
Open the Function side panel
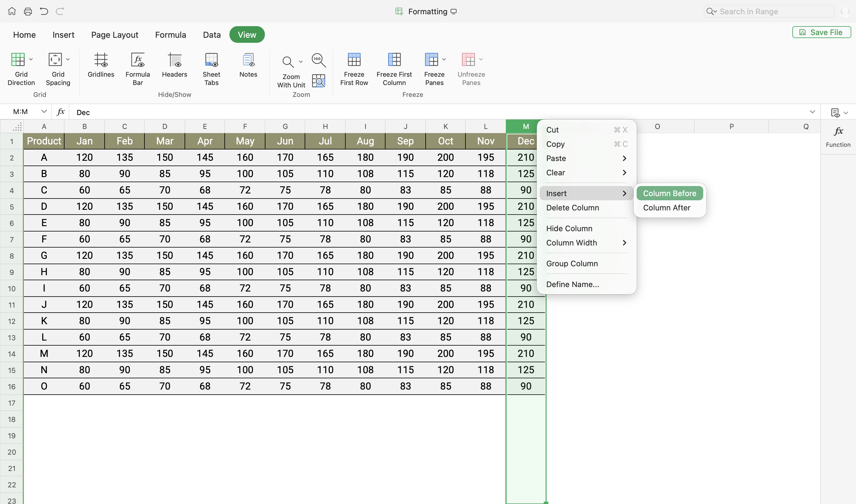838,136
